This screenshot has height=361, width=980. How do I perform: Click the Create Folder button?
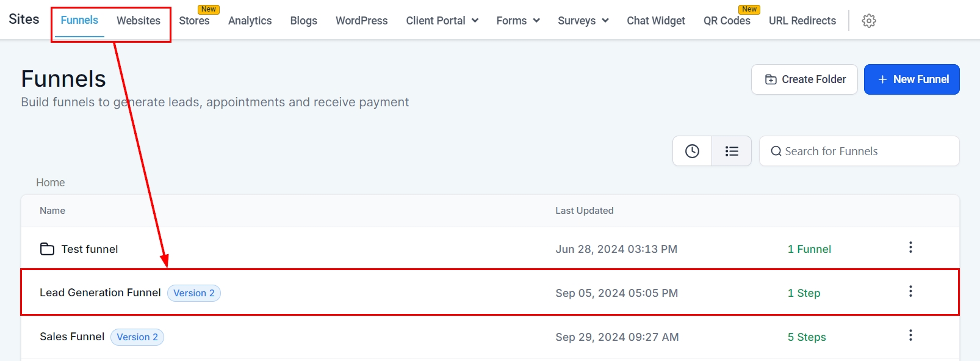(x=804, y=79)
